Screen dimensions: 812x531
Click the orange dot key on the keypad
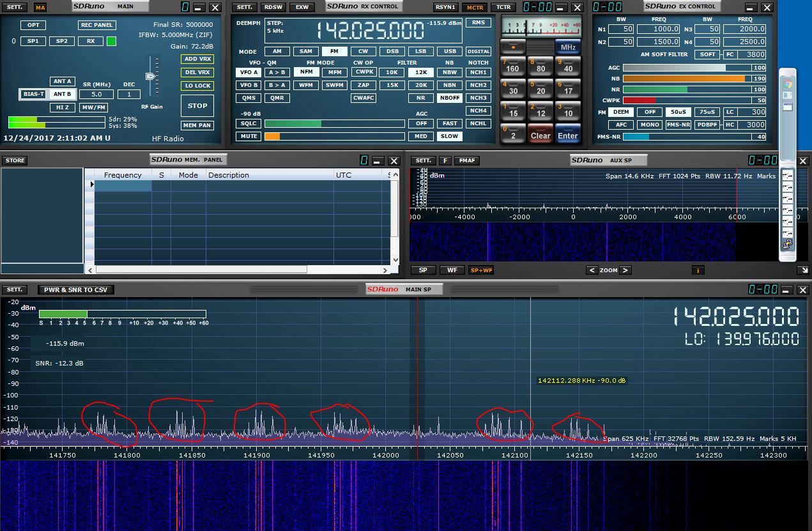click(512, 47)
